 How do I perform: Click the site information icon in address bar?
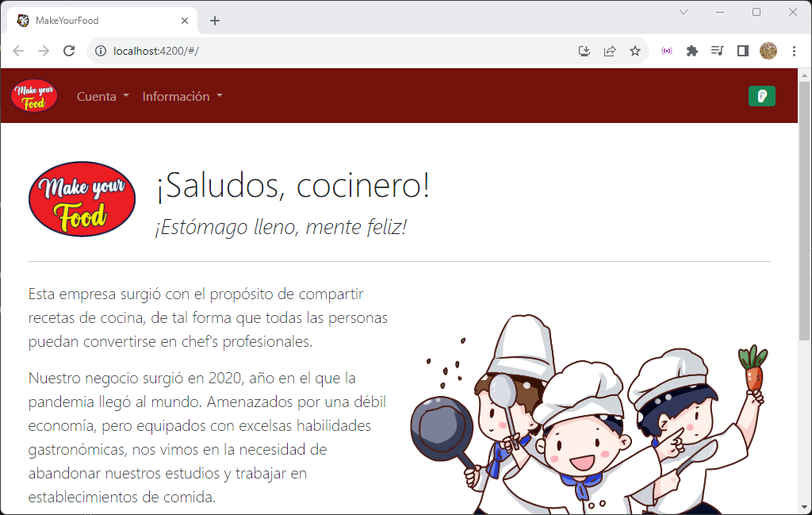coord(100,50)
